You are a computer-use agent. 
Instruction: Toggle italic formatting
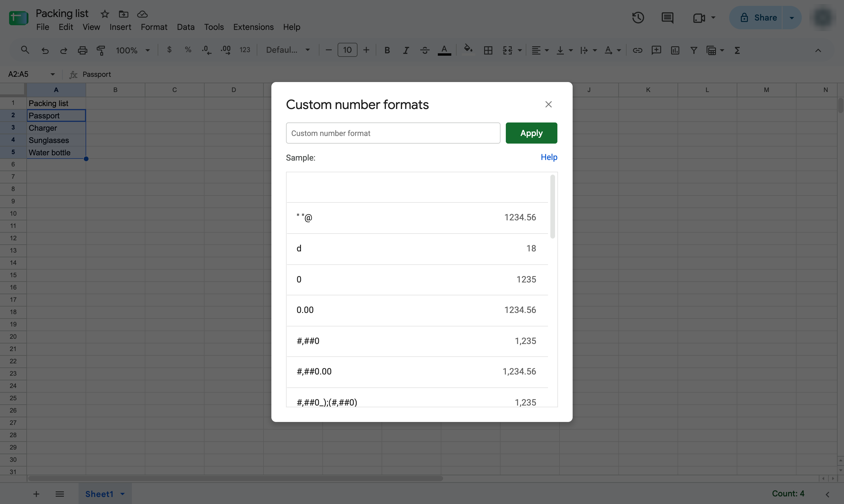(406, 50)
